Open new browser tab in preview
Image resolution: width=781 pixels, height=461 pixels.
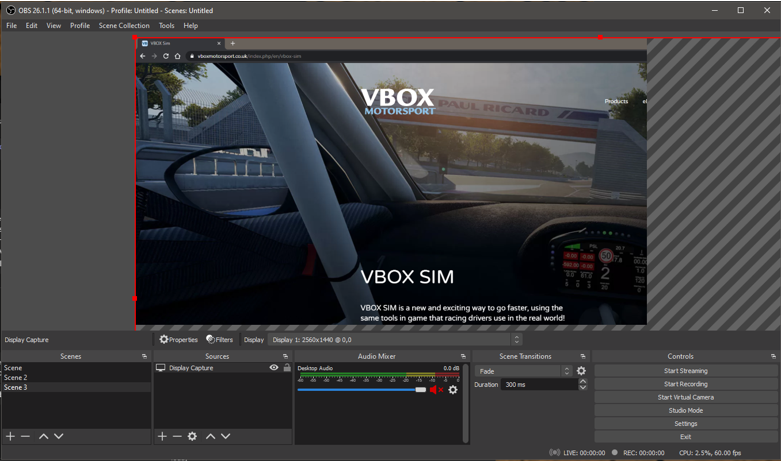233,43
